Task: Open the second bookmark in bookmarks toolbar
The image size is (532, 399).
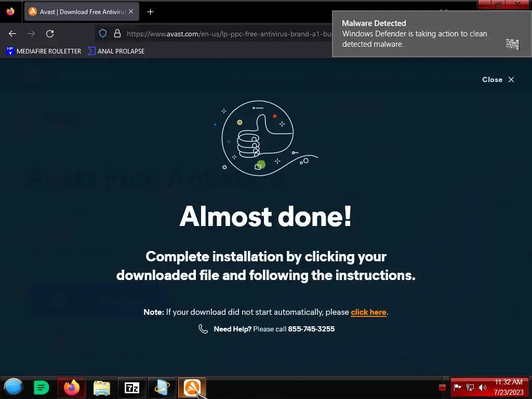Action: point(116,51)
